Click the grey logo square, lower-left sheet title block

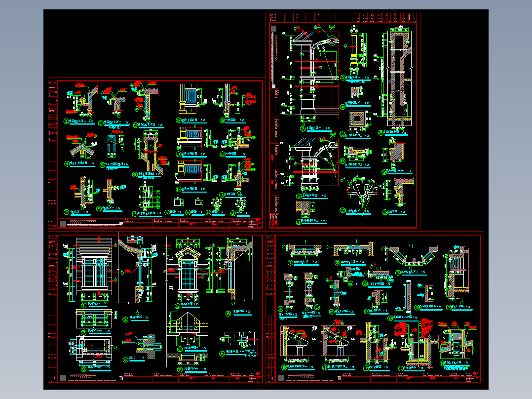[x=63, y=378]
